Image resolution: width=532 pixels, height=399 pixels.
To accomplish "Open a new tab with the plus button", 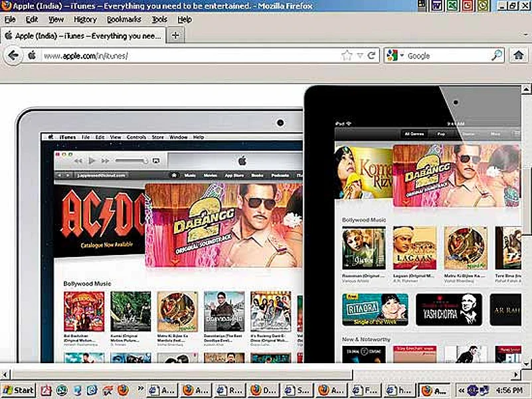I will (x=175, y=35).
